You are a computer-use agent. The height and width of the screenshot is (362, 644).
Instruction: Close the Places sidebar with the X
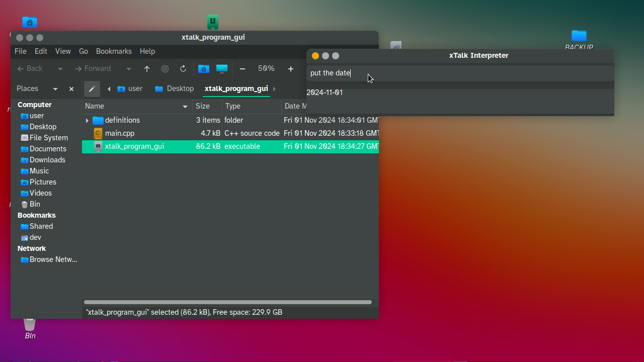[71, 89]
